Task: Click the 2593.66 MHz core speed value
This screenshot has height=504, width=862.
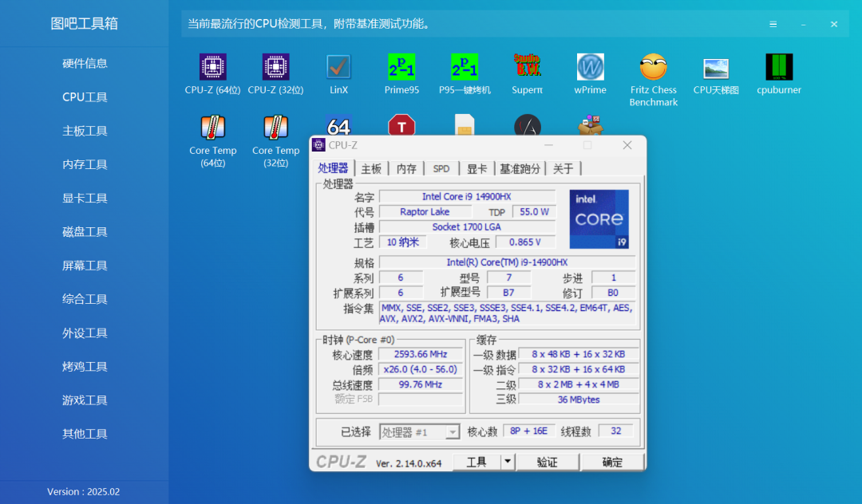Action: coord(421,354)
